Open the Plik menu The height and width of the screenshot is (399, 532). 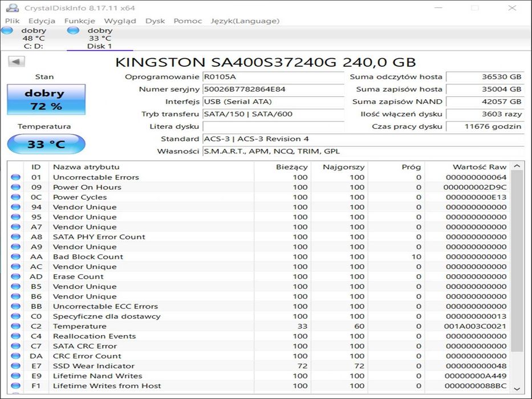[x=12, y=21]
